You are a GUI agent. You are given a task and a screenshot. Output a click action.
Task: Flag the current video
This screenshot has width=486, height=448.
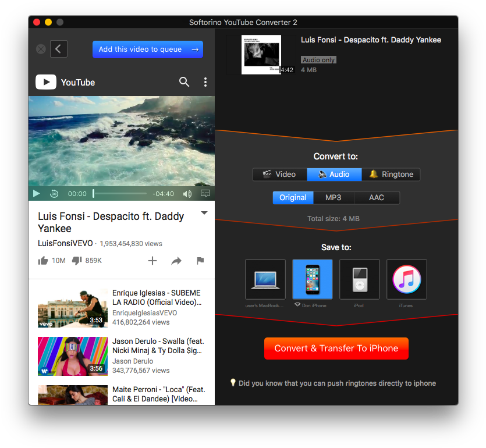(x=200, y=261)
